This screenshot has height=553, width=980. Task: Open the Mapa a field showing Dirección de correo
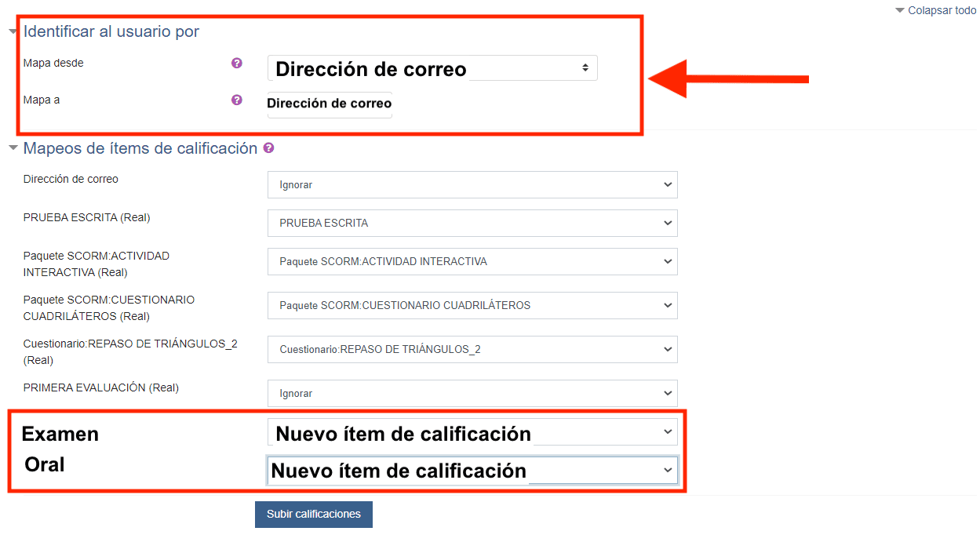(330, 104)
